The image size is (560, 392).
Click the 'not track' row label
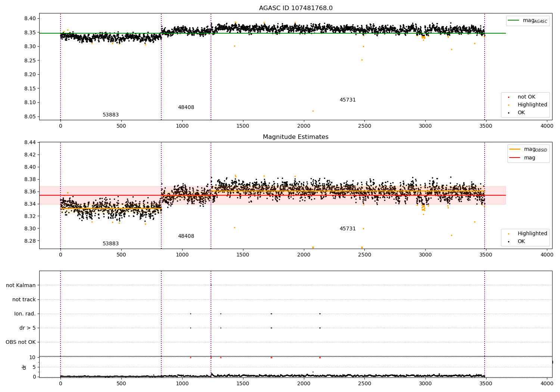[24, 300]
